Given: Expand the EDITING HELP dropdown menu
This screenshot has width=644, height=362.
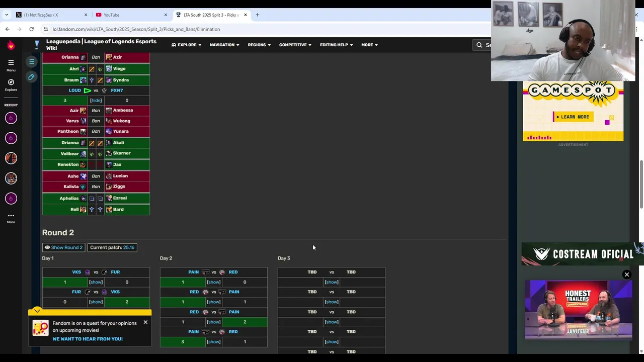Looking at the screenshot, I should click(337, 45).
